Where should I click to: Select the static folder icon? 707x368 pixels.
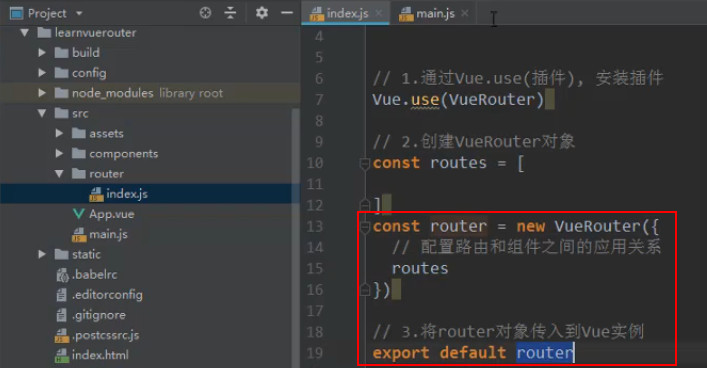pos(61,254)
